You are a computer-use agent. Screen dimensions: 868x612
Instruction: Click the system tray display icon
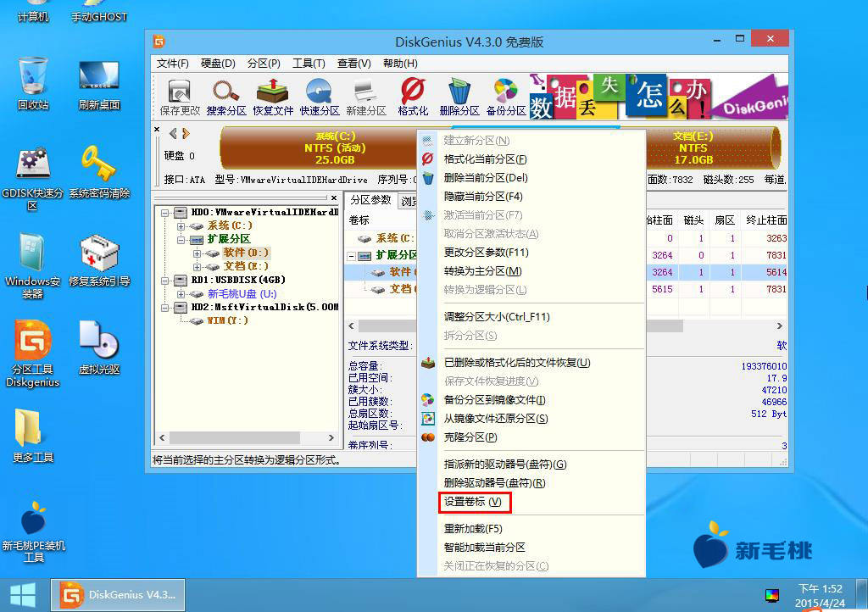(x=771, y=595)
